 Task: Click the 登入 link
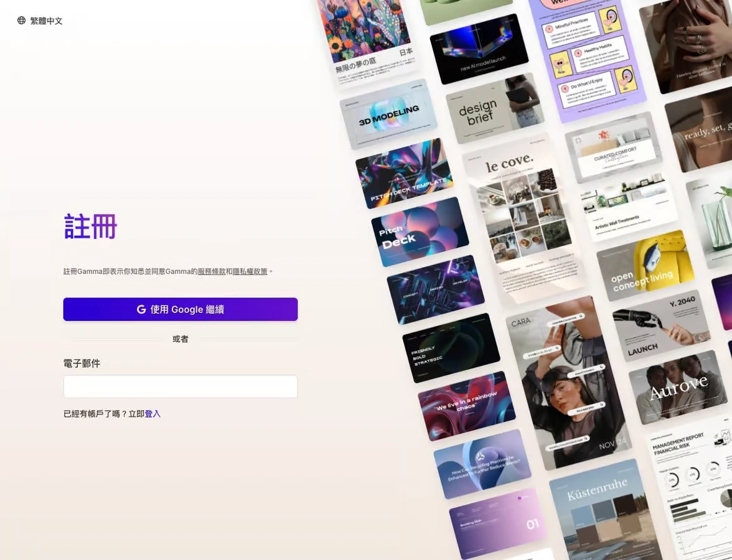pyautogui.click(x=152, y=414)
